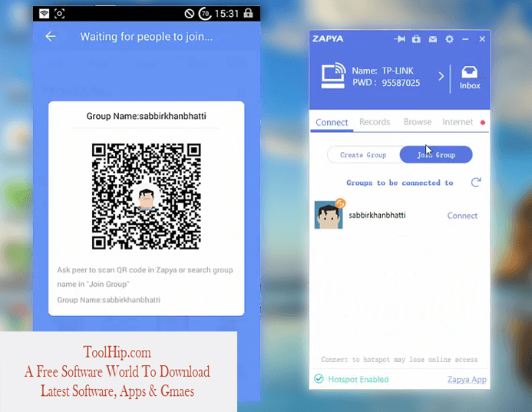Minimize the Zapya window

[465, 39]
